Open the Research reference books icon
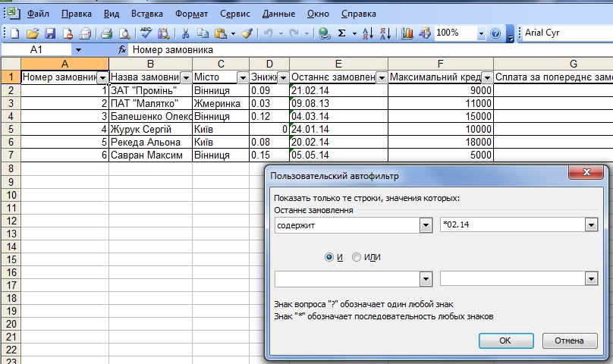This screenshot has height=364, width=613. [163, 33]
